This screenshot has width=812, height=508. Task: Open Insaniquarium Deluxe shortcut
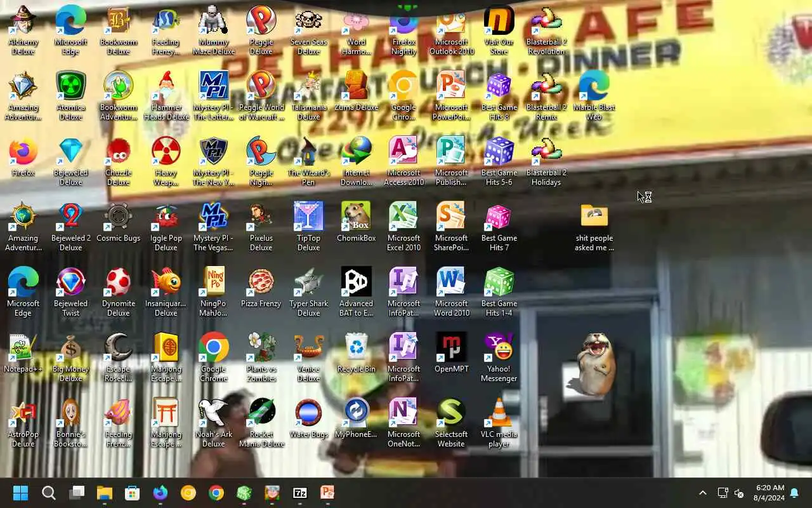pos(166,292)
